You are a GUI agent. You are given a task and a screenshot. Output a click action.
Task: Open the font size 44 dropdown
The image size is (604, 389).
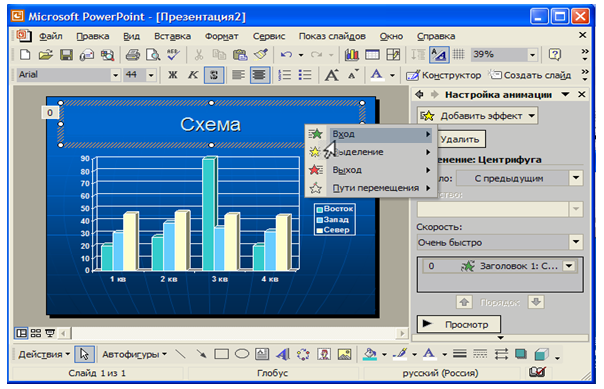point(151,75)
